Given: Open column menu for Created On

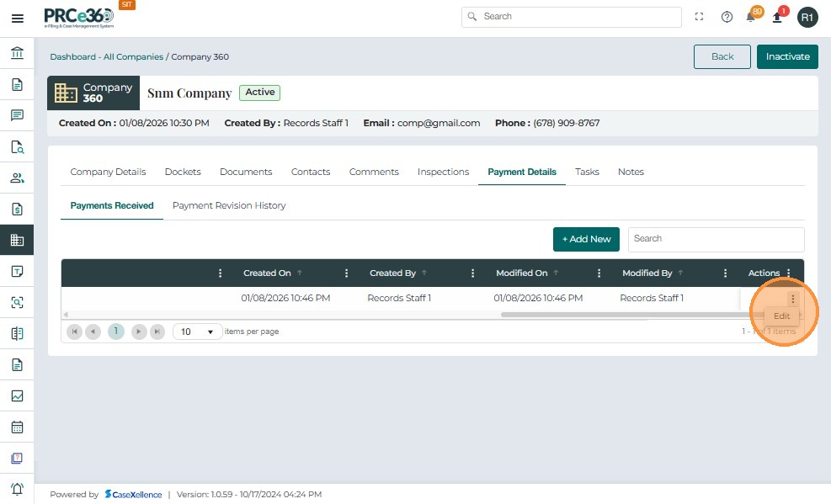Looking at the screenshot, I should point(347,273).
